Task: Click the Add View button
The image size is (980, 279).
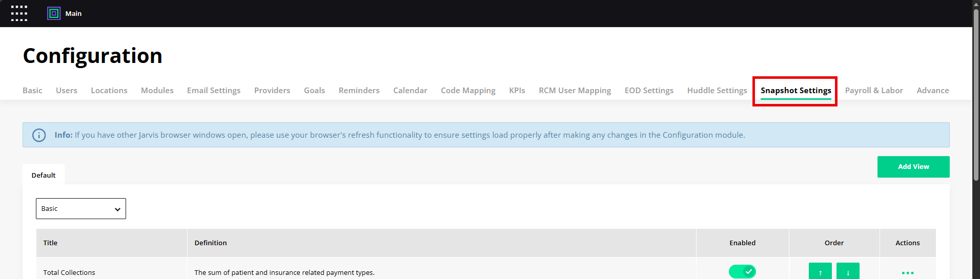Action: tap(913, 167)
